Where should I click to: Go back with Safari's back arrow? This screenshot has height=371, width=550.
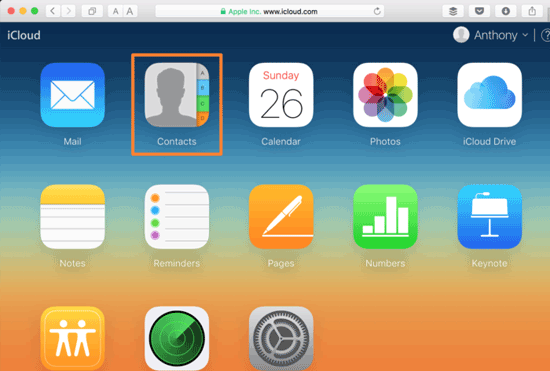point(53,11)
